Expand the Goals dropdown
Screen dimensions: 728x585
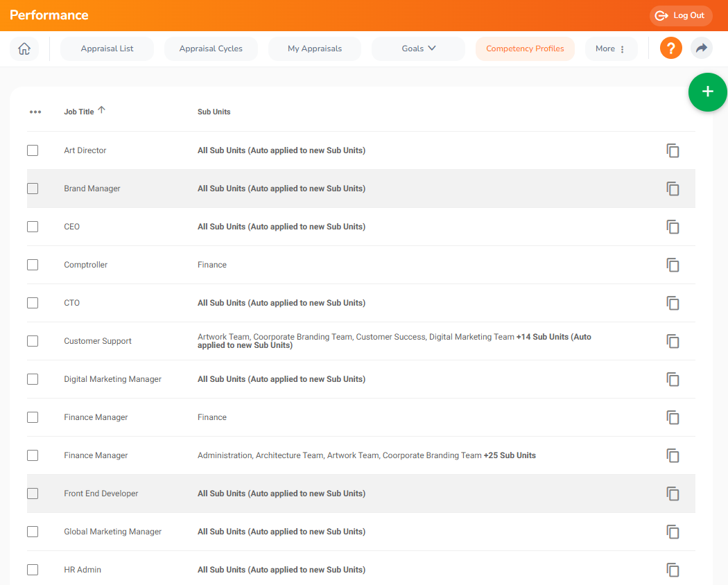tap(418, 49)
